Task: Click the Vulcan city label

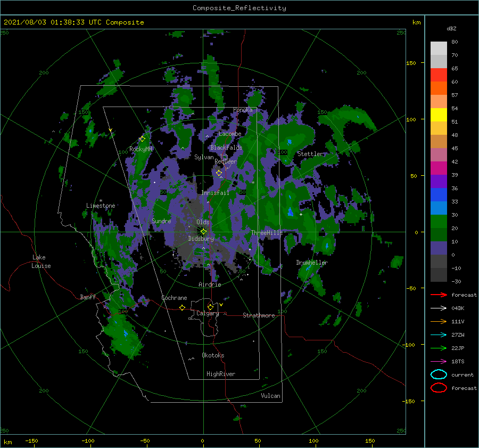Action: pos(271,396)
